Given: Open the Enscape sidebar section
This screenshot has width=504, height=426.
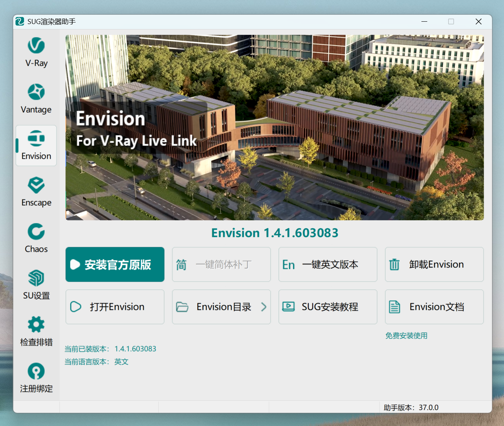Looking at the screenshot, I should point(36,192).
